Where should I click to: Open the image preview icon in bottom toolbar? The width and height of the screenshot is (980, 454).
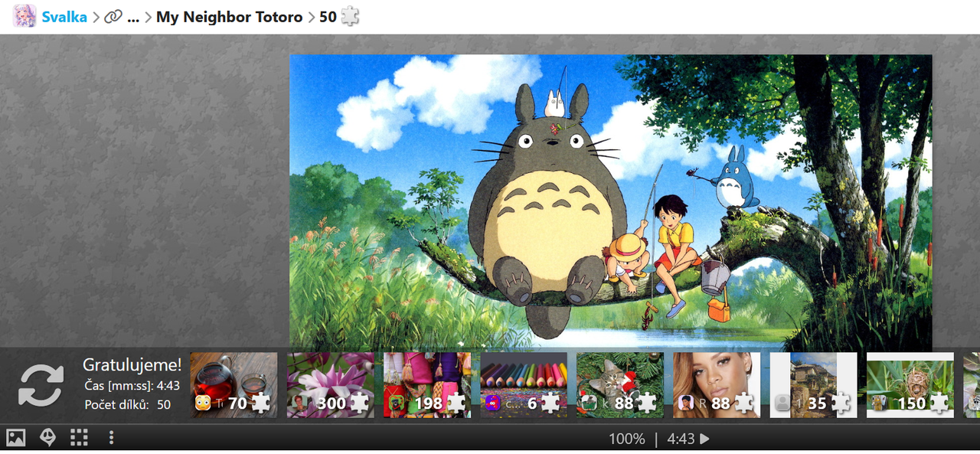pyautogui.click(x=16, y=438)
